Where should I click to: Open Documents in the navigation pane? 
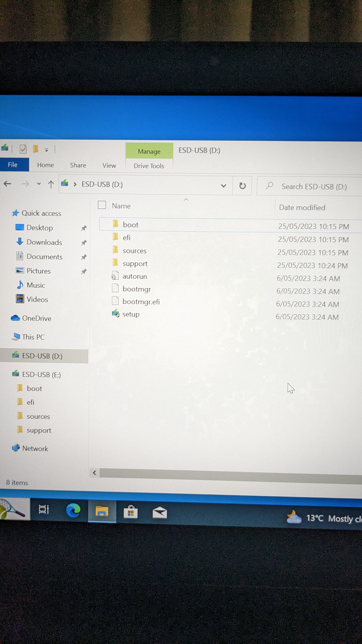pos(45,257)
